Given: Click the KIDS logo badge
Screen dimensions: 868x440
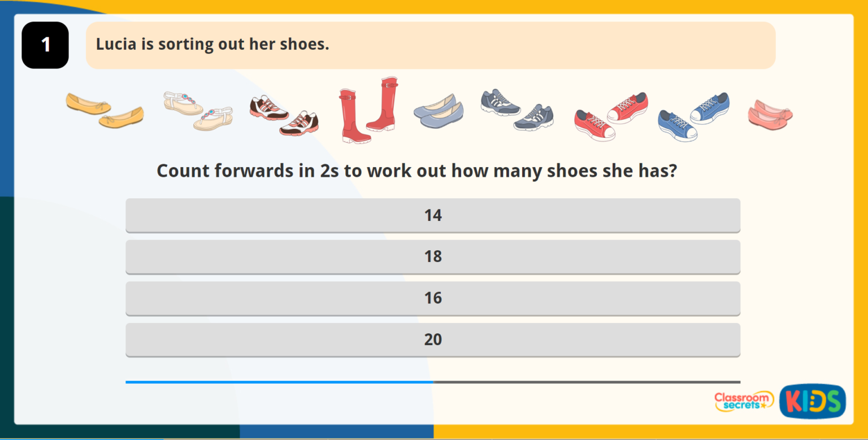Looking at the screenshot, I should click(812, 401).
